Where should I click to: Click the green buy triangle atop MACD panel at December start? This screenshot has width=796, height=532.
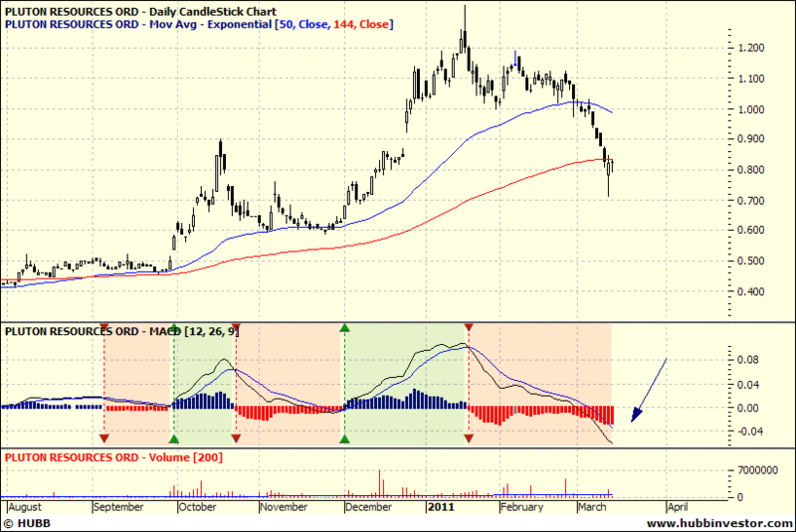pos(344,327)
